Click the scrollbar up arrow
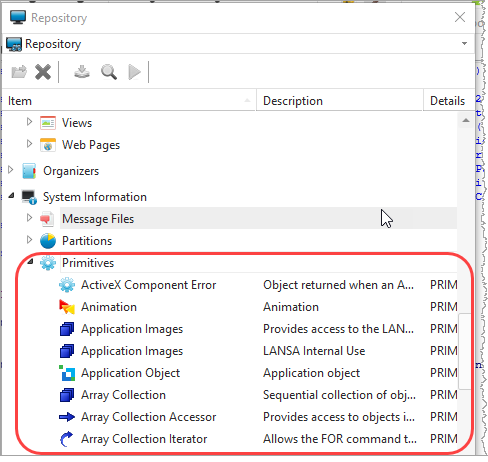Viewport: 488px width, 462px height. tap(466, 121)
